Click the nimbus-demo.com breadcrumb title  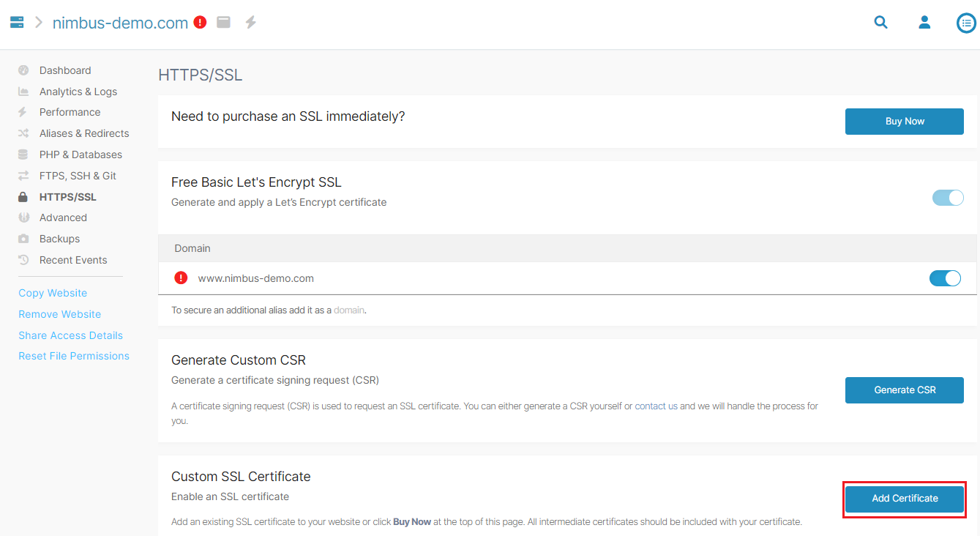click(x=120, y=23)
